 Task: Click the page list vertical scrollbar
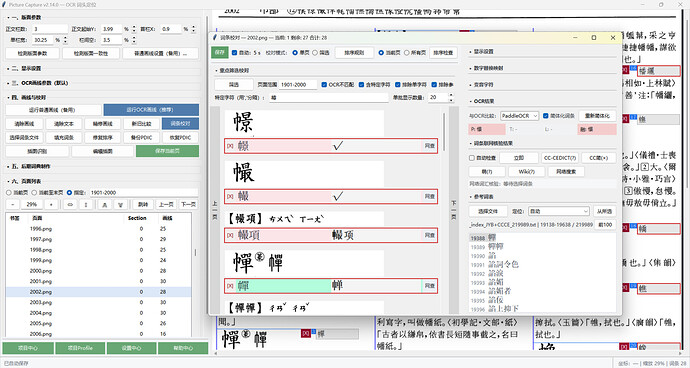(x=195, y=252)
